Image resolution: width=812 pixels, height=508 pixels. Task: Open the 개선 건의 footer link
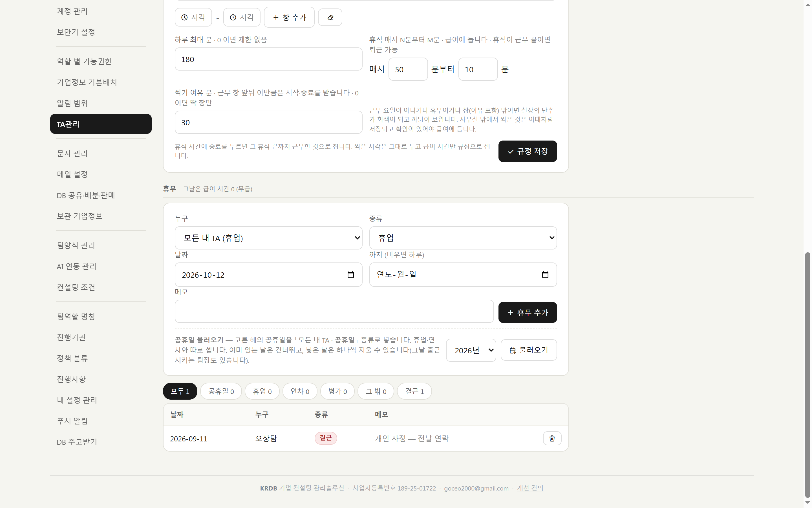coord(530,488)
